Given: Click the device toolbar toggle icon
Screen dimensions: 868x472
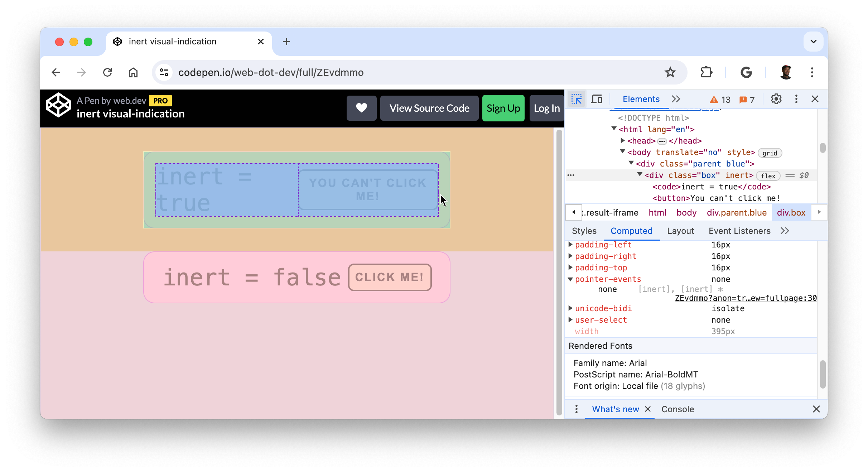Looking at the screenshot, I should [597, 99].
